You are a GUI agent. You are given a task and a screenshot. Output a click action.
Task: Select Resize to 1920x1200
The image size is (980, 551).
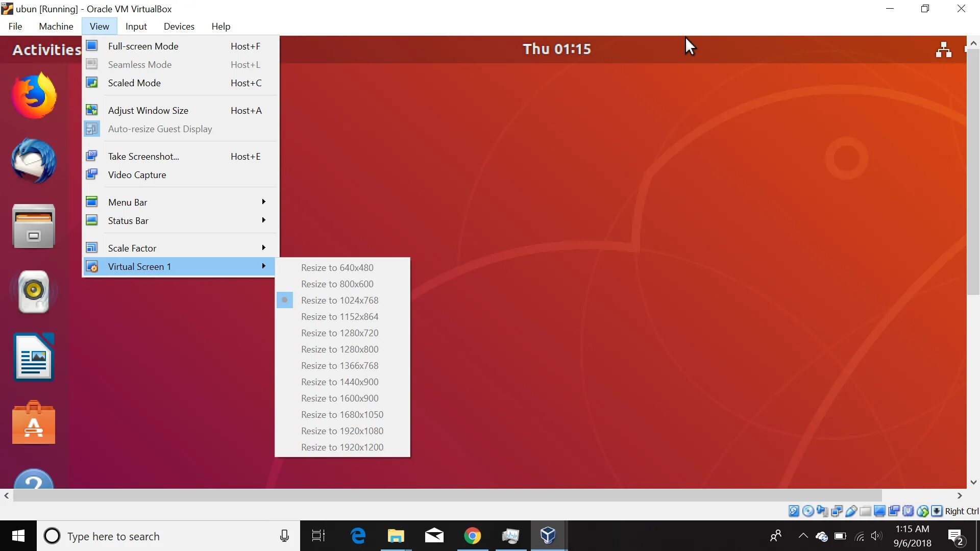pyautogui.click(x=342, y=447)
